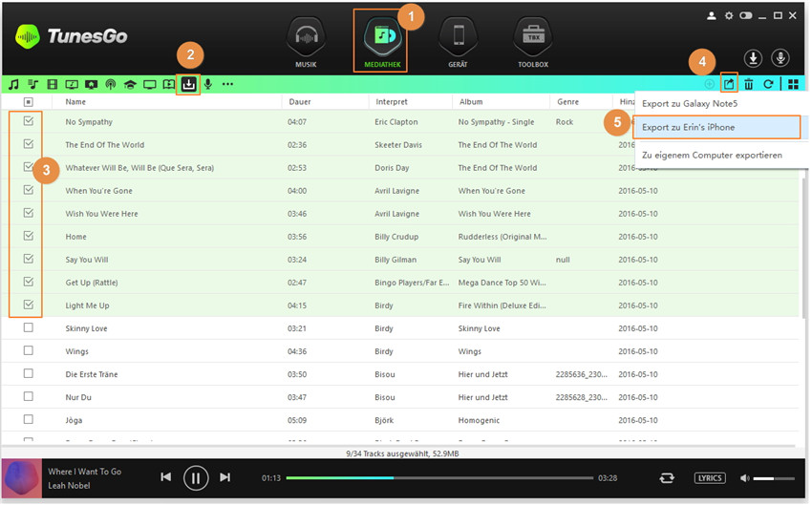The width and height of the screenshot is (812, 505).
Task: Select the podcast category icon
Action: (111, 84)
